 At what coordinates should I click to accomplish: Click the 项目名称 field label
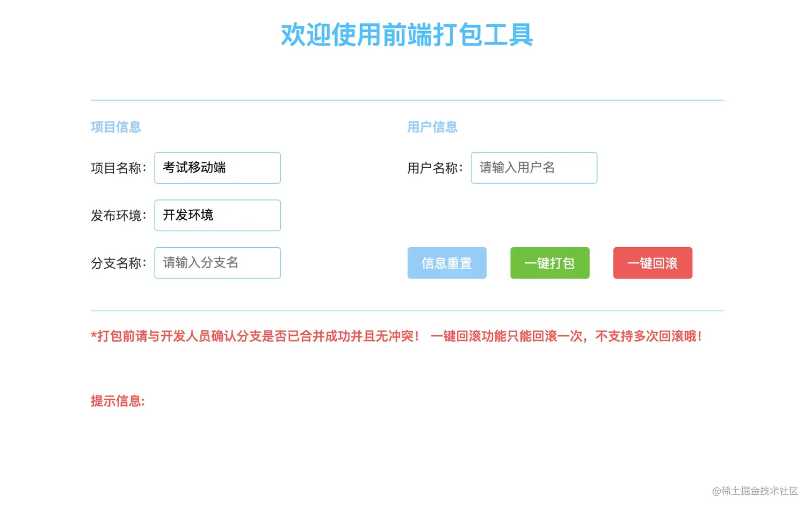coord(118,168)
